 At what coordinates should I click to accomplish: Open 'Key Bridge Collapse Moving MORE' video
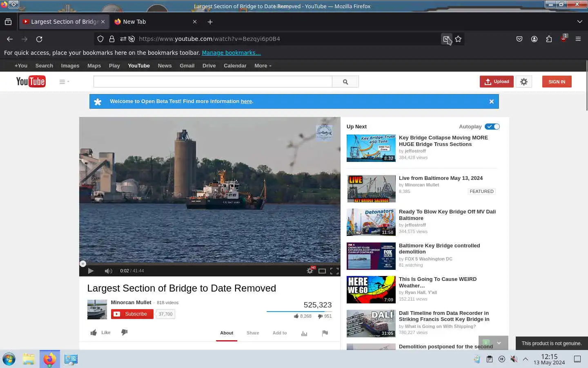tap(443, 141)
